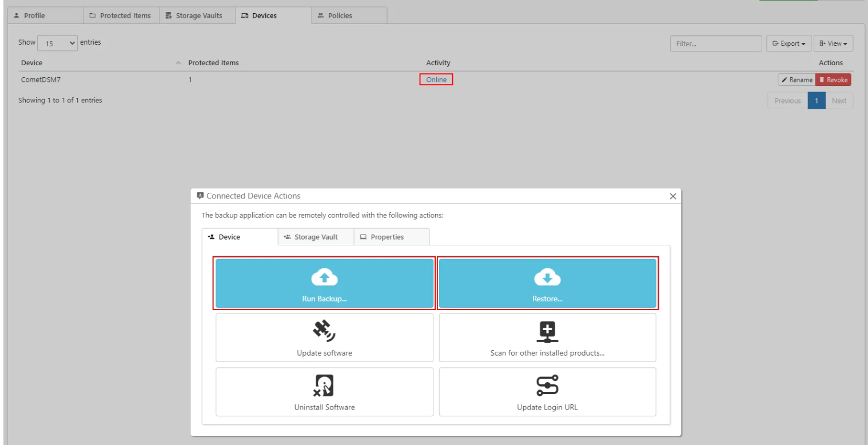This screenshot has width=868, height=445.
Task: Click the Update software satellite icon
Action: [x=324, y=330]
